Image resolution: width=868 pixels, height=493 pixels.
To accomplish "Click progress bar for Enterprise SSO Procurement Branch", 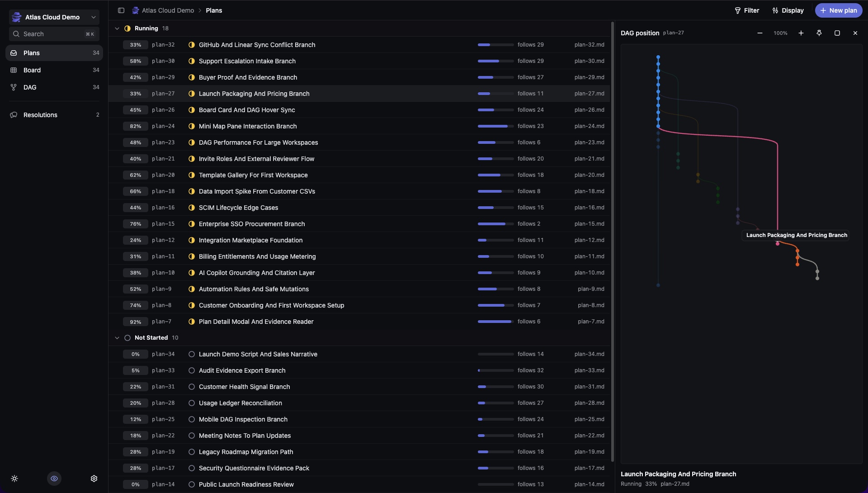I will point(495,224).
